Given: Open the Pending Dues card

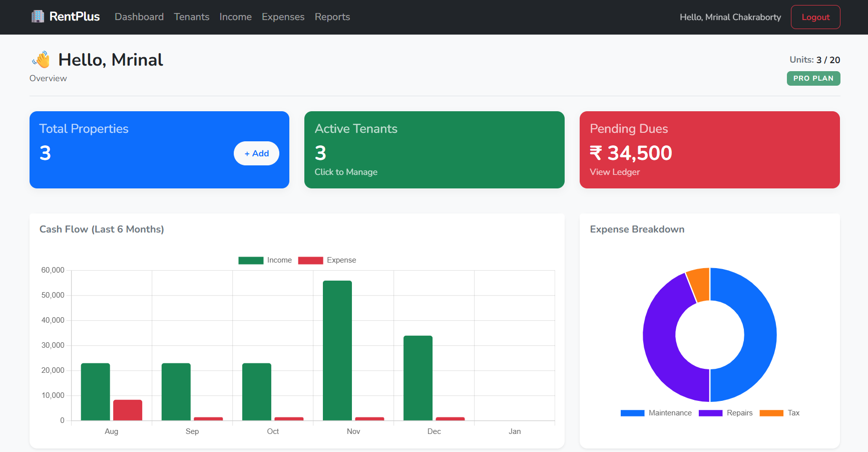Looking at the screenshot, I should point(710,150).
